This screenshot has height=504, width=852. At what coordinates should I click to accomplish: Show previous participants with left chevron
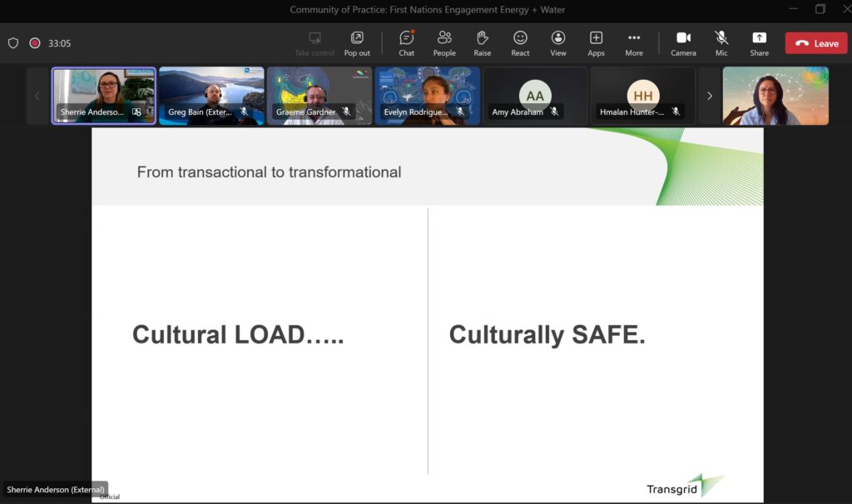tap(37, 96)
